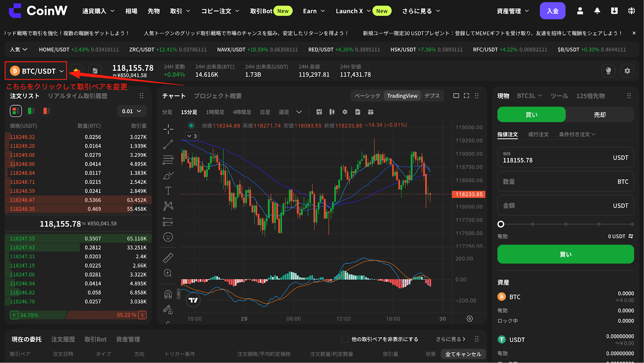The image size is (644, 363).
Task: Open the calendar icon in the chart toolbar
Action: [x=371, y=112]
